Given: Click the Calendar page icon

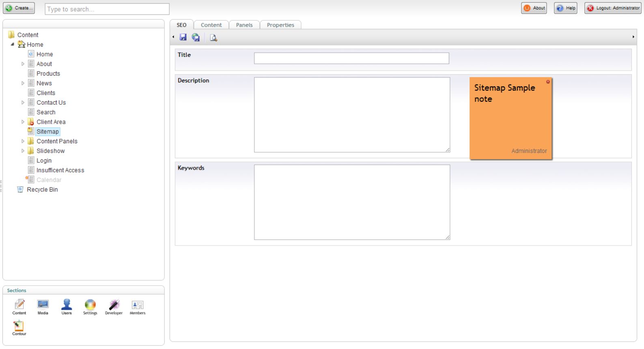Looking at the screenshot, I should (31, 179).
